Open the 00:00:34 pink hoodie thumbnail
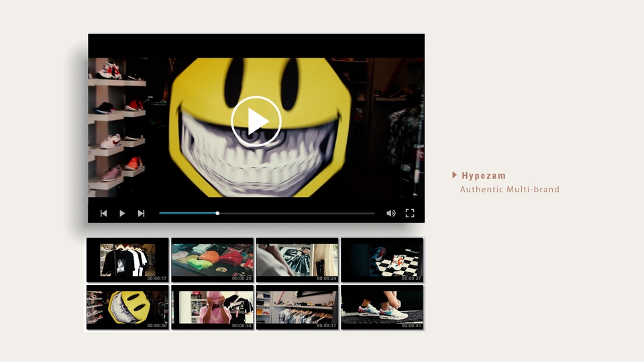Screen dimensions: 644x362 click(213, 308)
